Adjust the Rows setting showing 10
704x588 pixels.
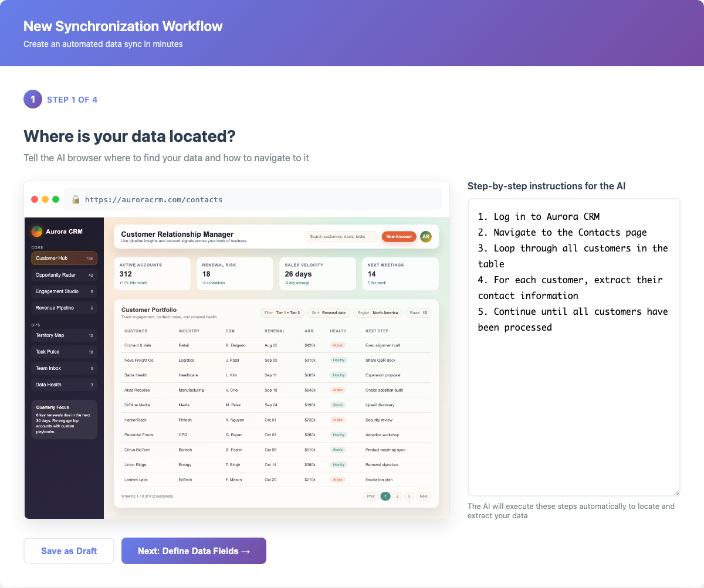pos(418,312)
